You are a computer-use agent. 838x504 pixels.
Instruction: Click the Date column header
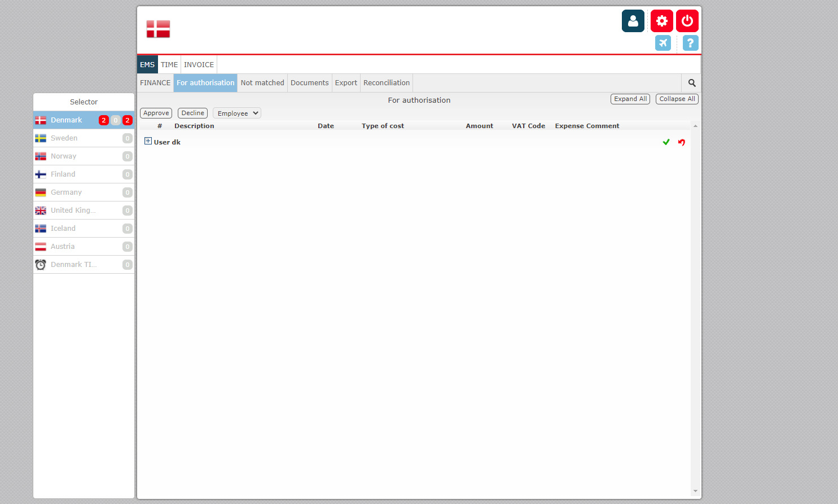click(x=326, y=126)
